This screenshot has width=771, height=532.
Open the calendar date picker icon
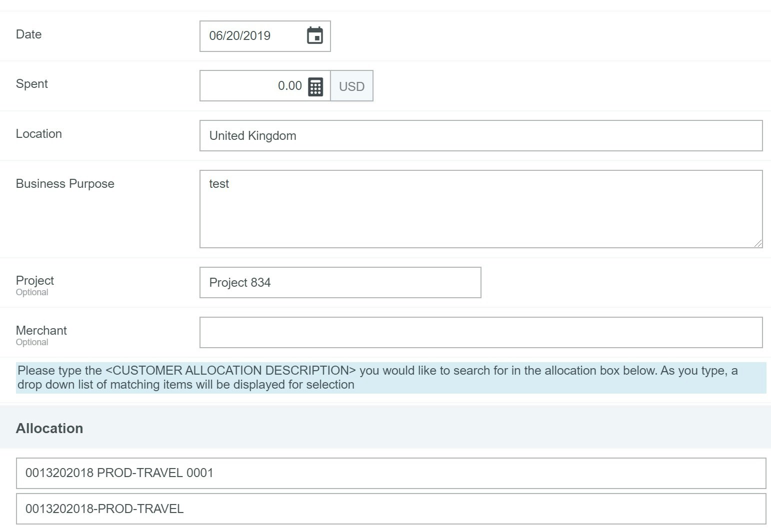(314, 36)
